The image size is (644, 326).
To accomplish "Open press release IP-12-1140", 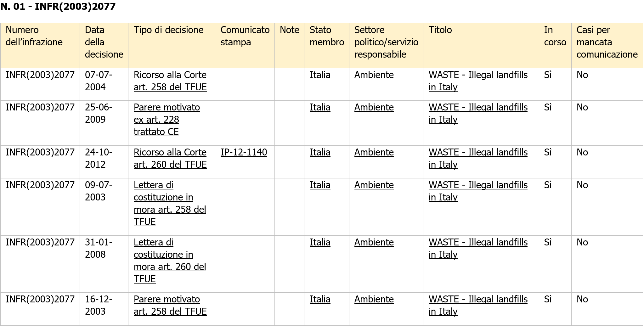I will [x=244, y=152].
